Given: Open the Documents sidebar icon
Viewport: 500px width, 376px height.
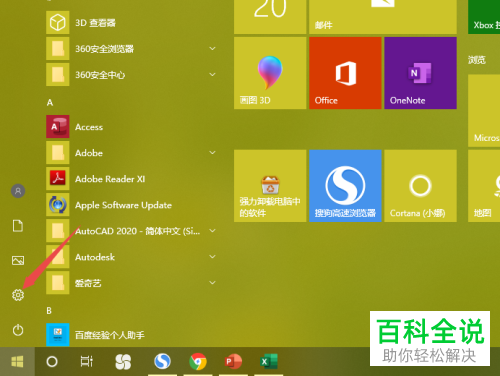Looking at the screenshot, I should point(18,226).
